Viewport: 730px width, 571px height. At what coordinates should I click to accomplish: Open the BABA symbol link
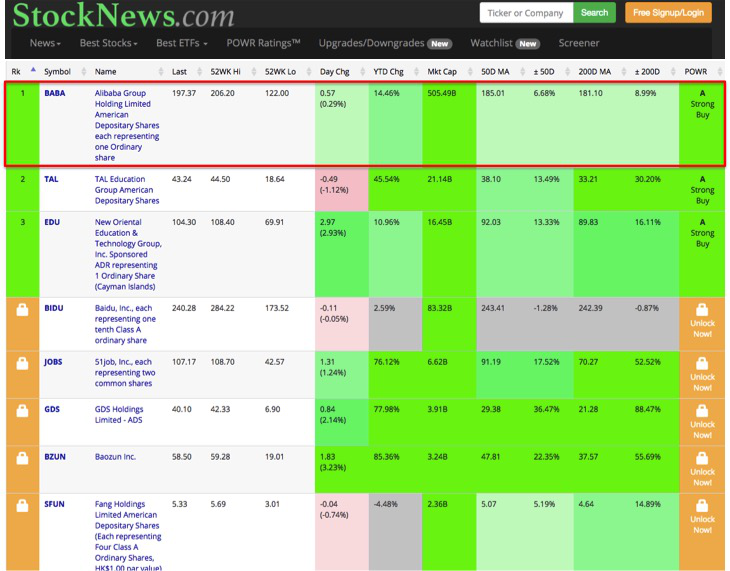click(x=55, y=93)
